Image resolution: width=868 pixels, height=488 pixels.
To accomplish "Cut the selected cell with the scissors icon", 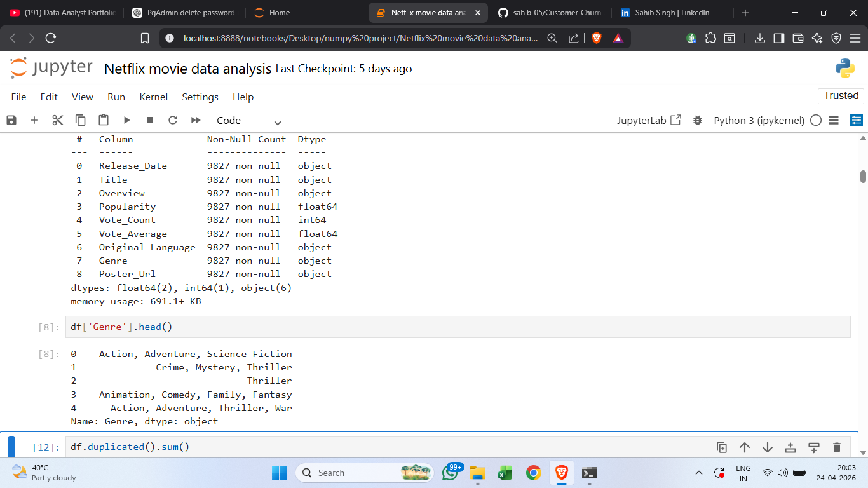I will 58,120.
